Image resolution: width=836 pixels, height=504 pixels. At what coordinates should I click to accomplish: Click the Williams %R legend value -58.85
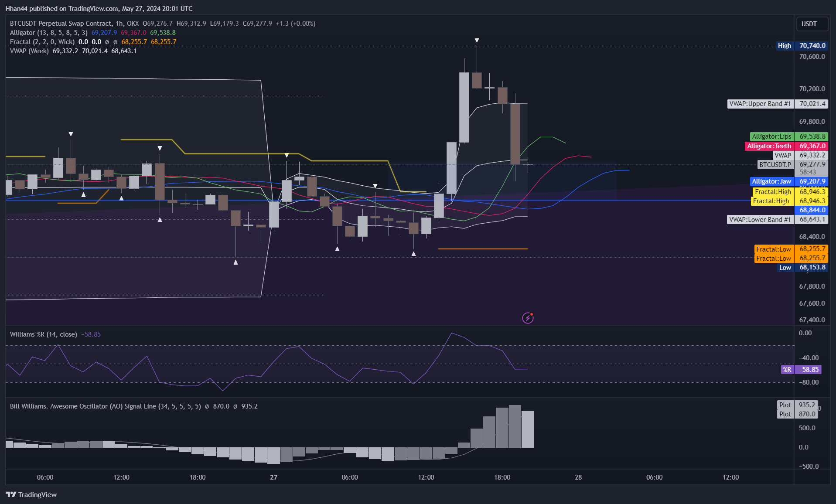[91, 334]
